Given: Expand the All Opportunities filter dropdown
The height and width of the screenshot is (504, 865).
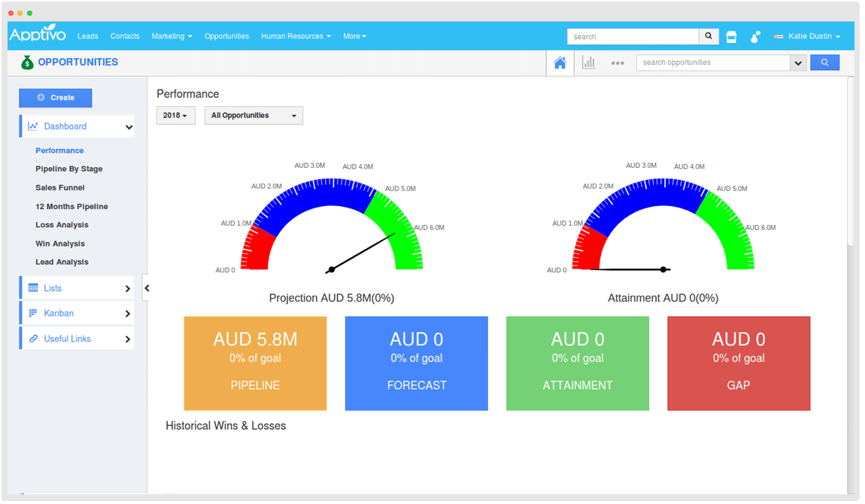Looking at the screenshot, I should 253,115.
